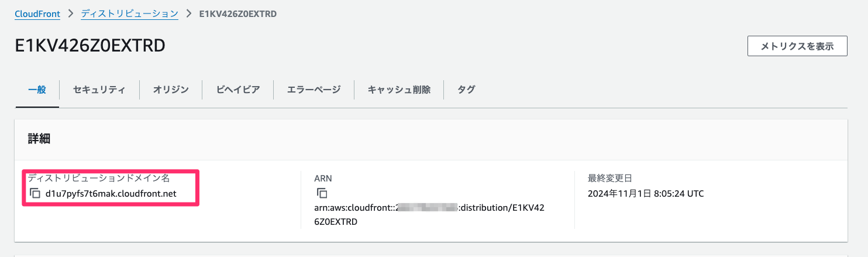Open the タグ tab

466,90
